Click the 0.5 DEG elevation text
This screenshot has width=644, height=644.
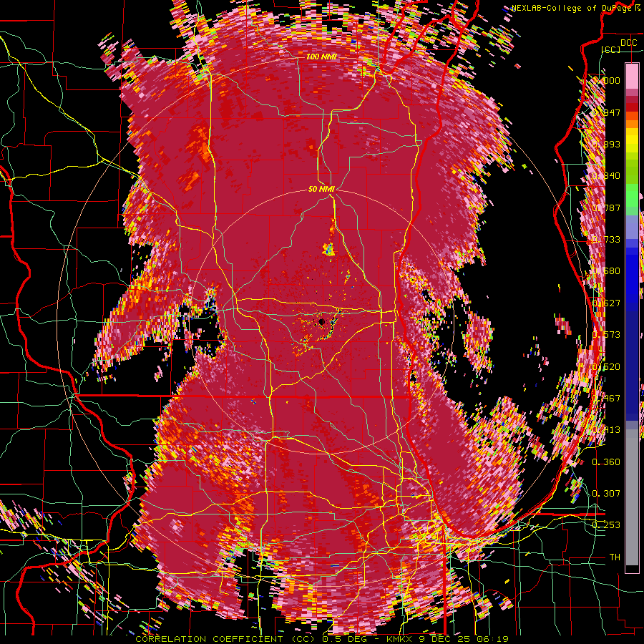pos(345,639)
